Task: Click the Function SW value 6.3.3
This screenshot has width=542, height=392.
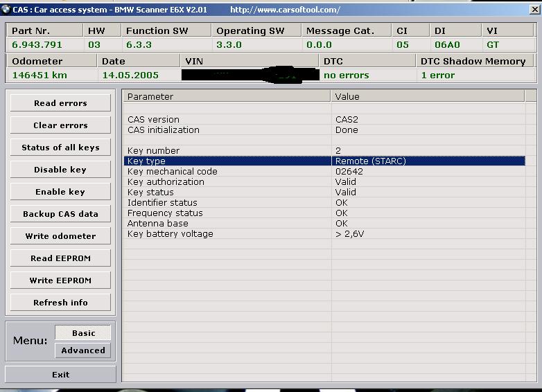Action: [x=139, y=44]
